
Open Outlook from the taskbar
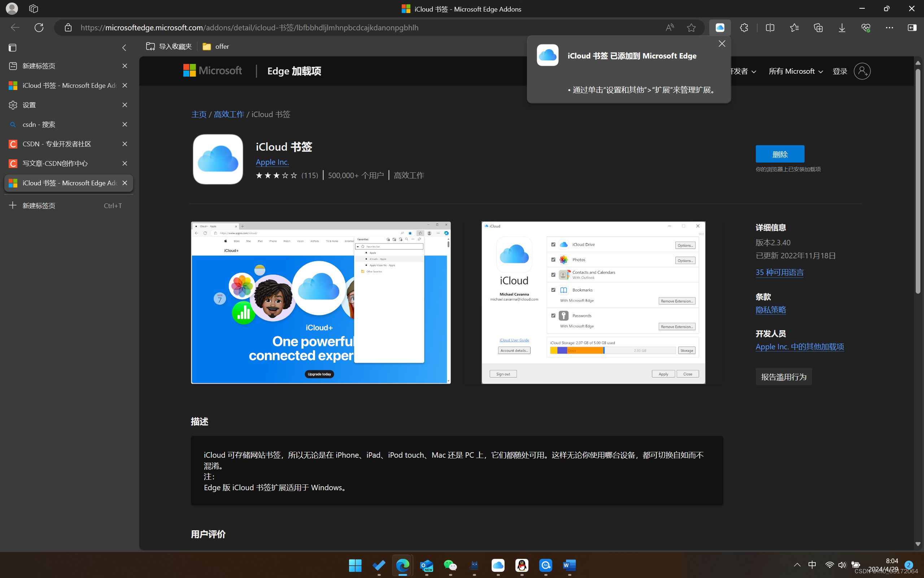coord(427,565)
